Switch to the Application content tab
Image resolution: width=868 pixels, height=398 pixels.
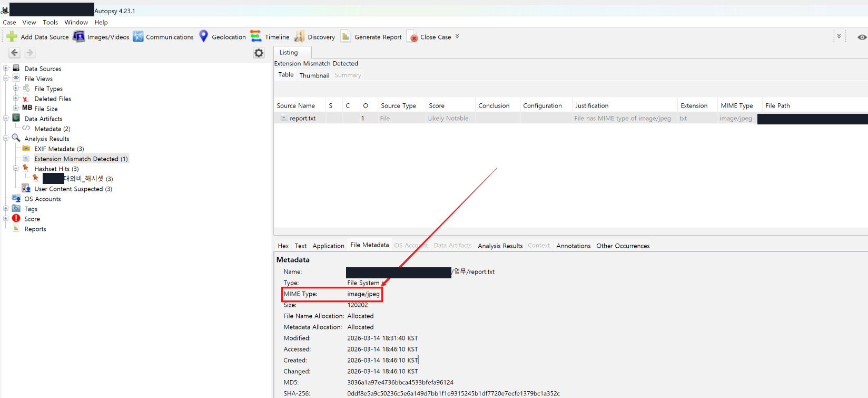point(328,246)
